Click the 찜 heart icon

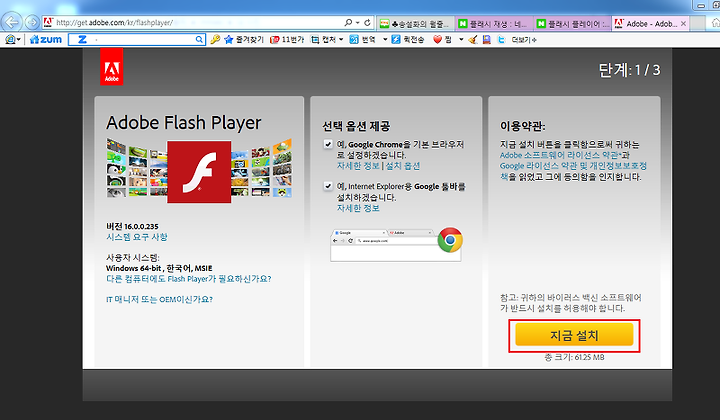coord(442,40)
